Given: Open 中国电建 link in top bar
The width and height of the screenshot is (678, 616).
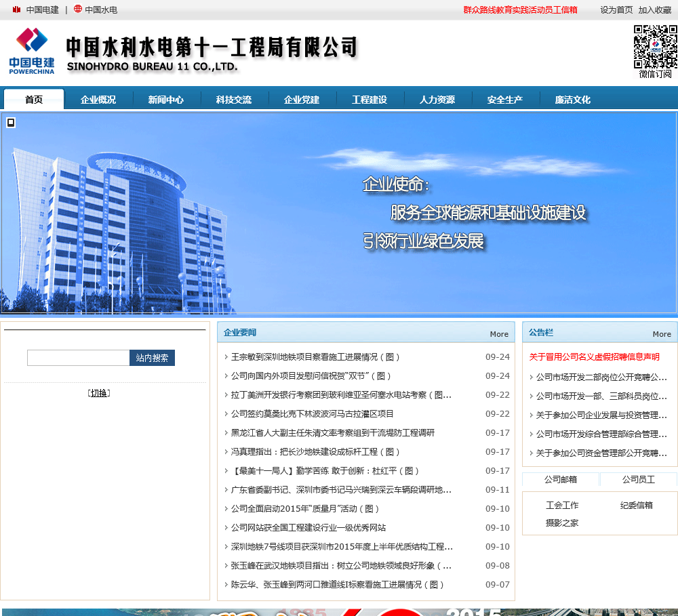Looking at the screenshot, I should (42, 10).
